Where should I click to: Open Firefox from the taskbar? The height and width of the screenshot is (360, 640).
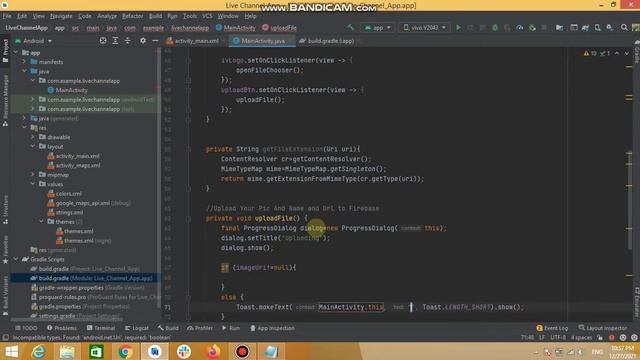(x=213, y=351)
